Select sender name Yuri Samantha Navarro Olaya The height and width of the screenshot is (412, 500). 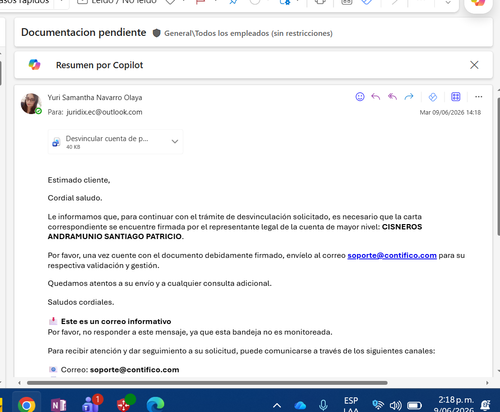click(95, 98)
